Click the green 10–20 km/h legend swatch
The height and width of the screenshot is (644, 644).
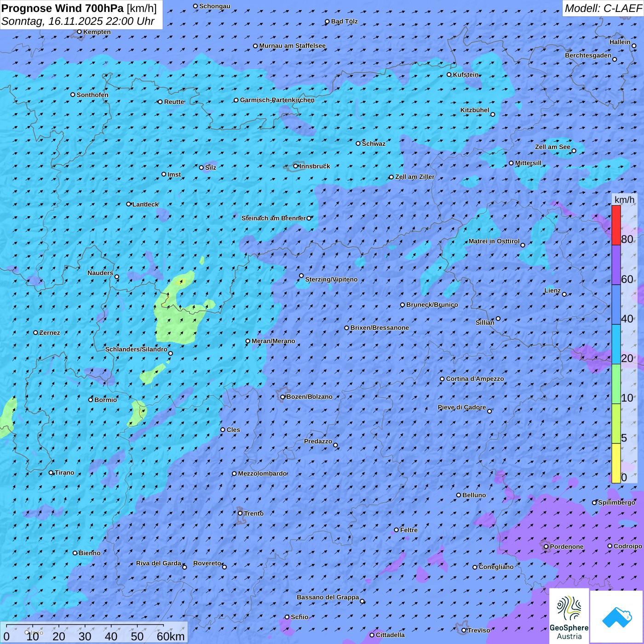pos(616,384)
